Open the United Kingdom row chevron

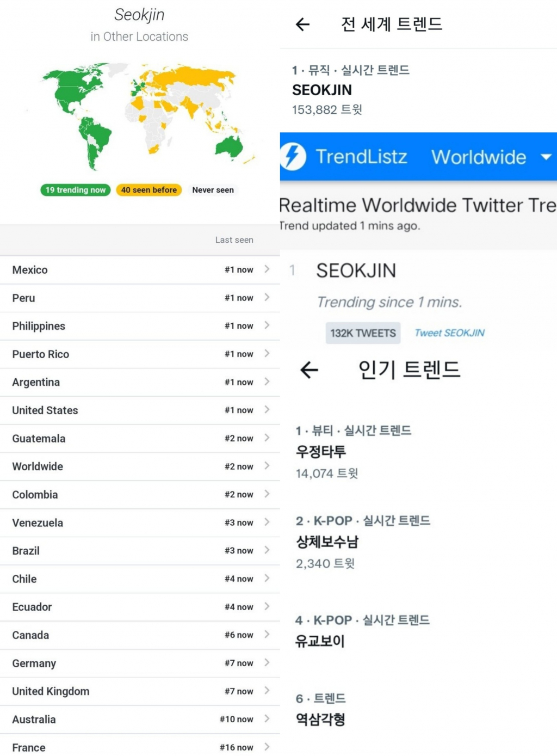click(x=267, y=691)
